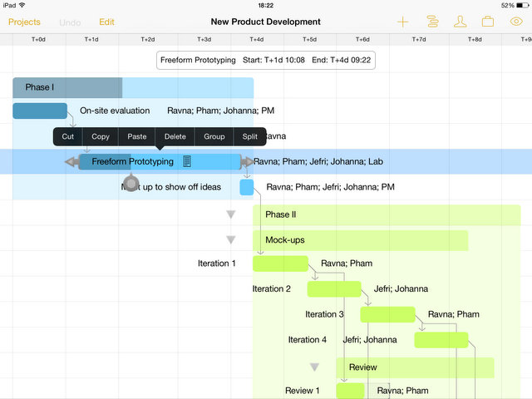The image size is (532, 399).
Task: Tap the completion knob below Freeform Prototyping
Action: [131, 183]
